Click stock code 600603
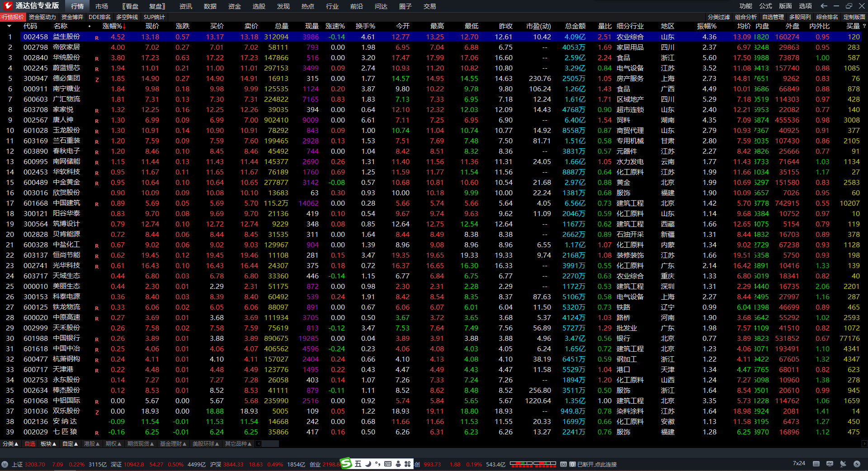The width and height of the screenshot is (868, 471). point(36,99)
